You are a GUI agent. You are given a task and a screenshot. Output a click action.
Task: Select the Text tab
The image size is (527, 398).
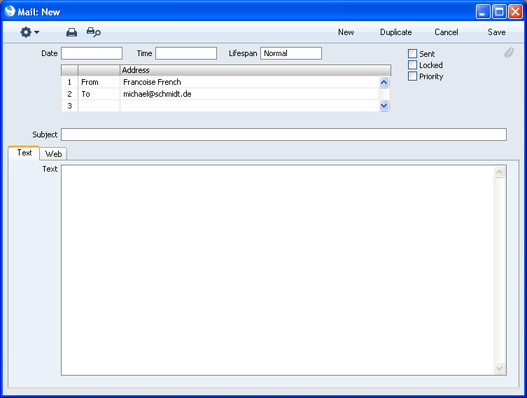pyautogui.click(x=24, y=153)
